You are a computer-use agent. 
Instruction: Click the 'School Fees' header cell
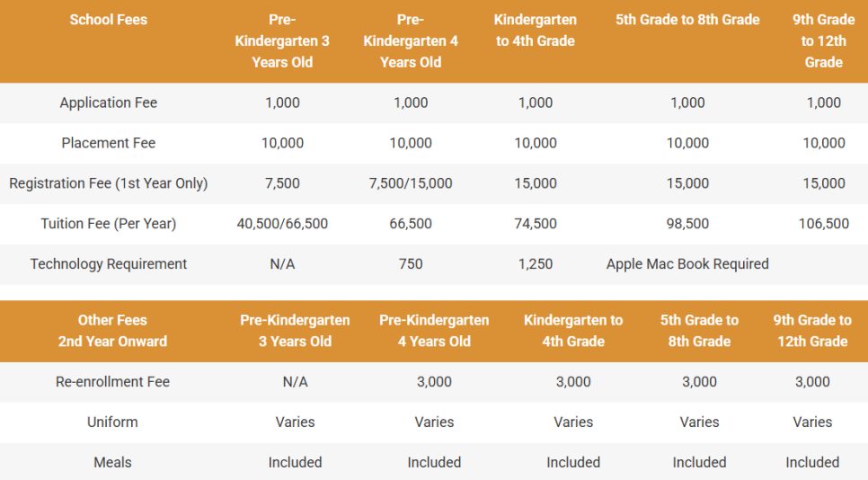pos(108,20)
